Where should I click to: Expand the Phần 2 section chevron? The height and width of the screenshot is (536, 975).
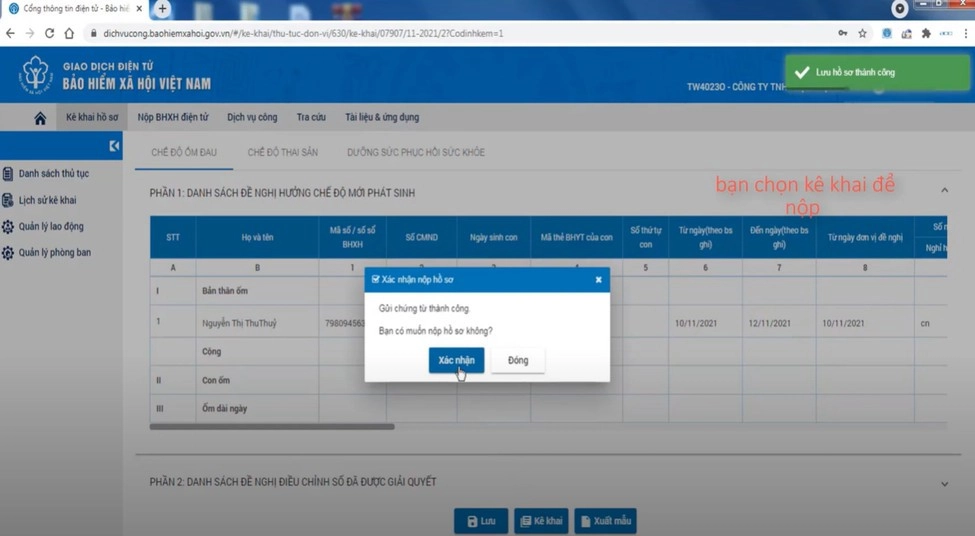944,484
